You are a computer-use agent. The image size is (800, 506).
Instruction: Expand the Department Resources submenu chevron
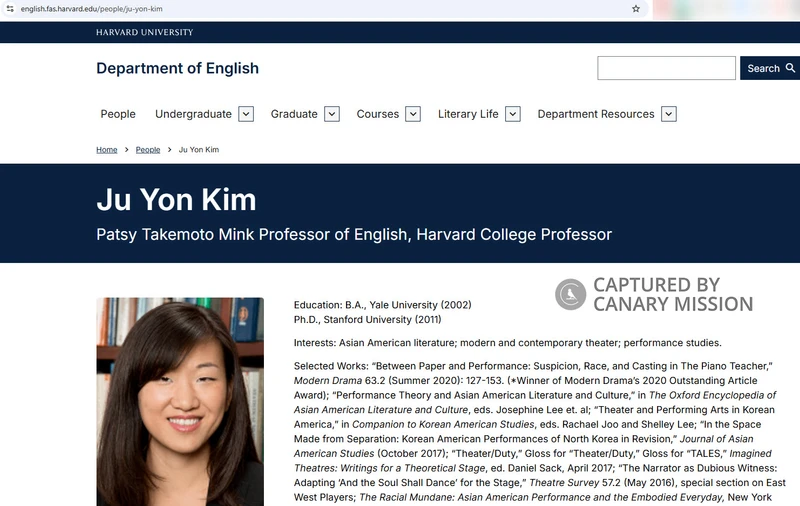click(669, 114)
